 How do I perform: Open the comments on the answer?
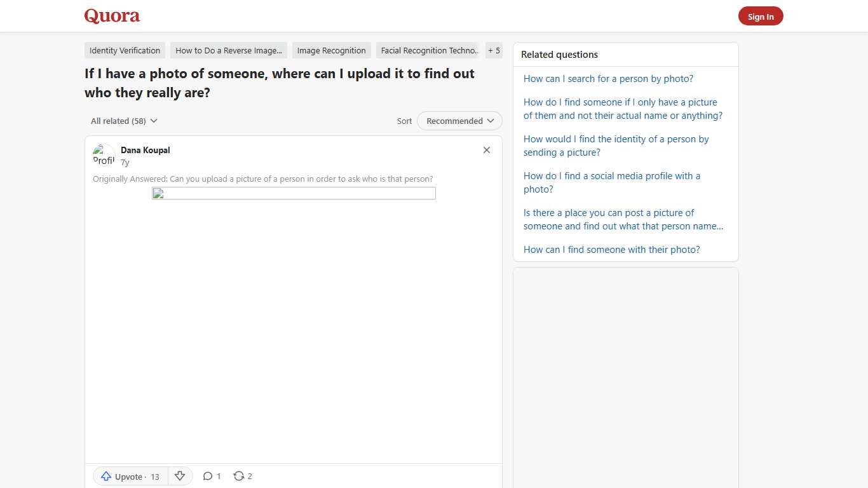tap(212, 475)
